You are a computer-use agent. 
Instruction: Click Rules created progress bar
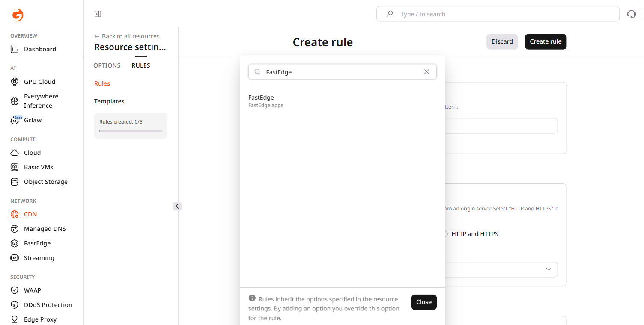point(131,131)
